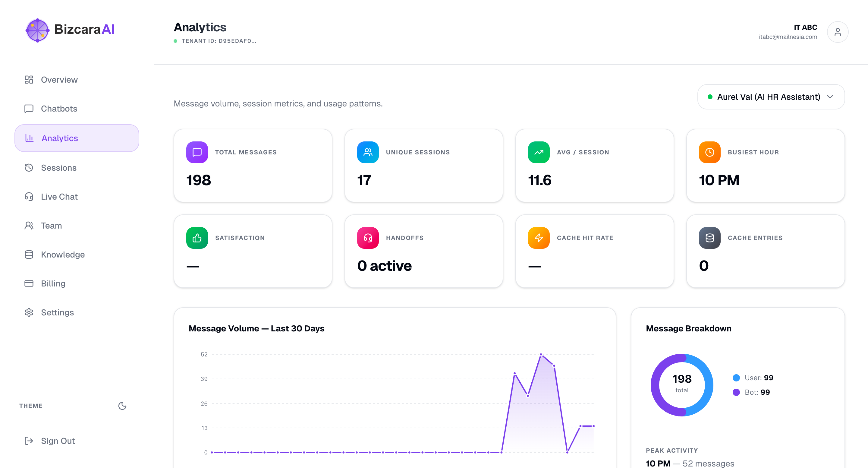868x468 pixels.
Task: Select the Live Chat headset icon
Action: pyautogui.click(x=29, y=197)
